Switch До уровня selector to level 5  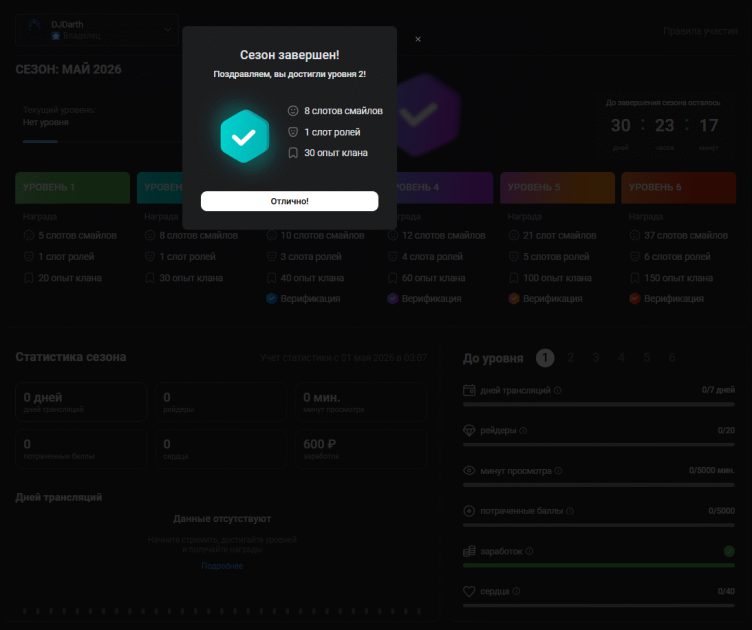(646, 358)
